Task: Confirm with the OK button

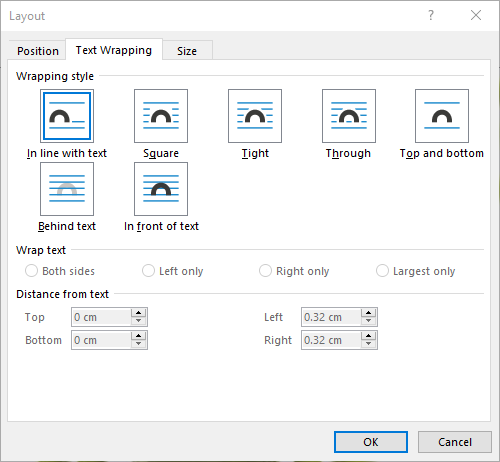Action: 371,442
